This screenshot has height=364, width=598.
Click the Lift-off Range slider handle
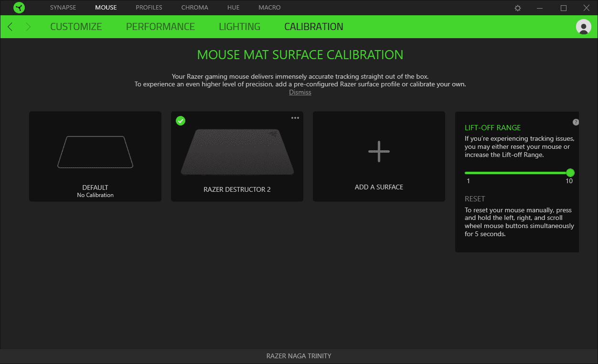coord(570,173)
